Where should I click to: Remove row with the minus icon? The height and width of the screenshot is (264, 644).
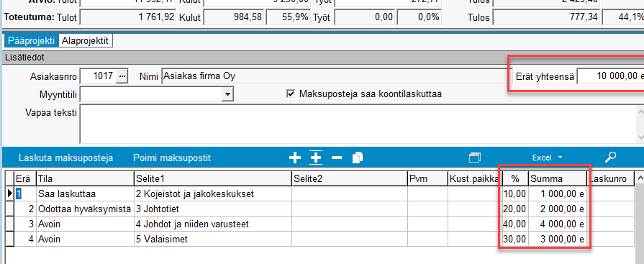click(336, 158)
